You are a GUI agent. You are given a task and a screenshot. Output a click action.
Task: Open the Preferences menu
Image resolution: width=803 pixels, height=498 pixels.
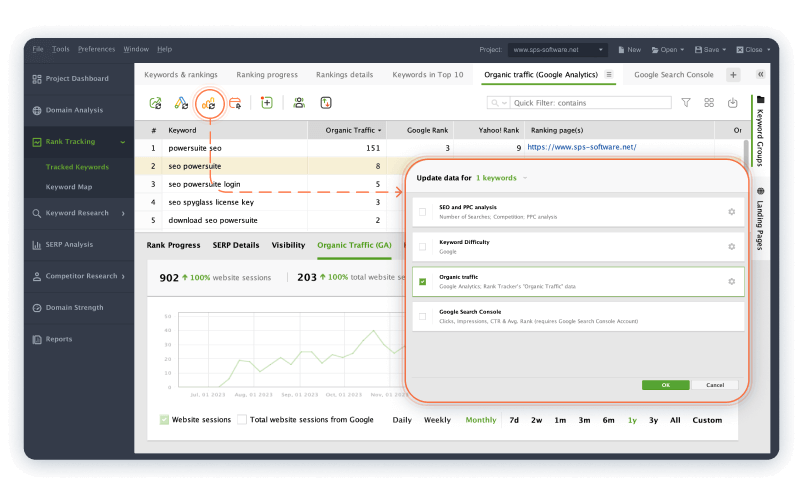96,49
